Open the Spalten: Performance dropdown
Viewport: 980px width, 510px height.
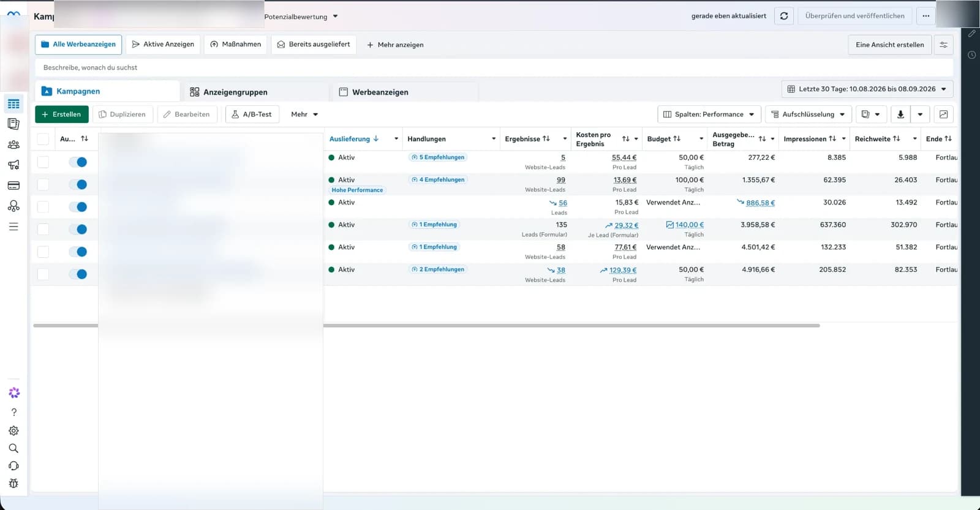[709, 114]
